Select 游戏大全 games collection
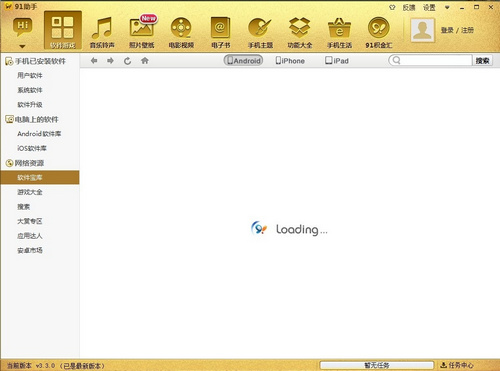The height and width of the screenshot is (371, 500). tap(30, 192)
